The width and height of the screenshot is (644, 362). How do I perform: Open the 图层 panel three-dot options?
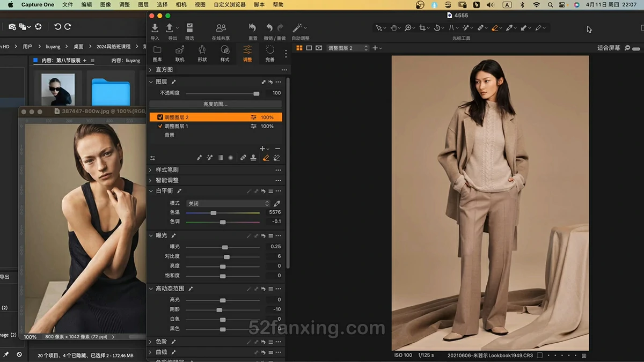278,82
